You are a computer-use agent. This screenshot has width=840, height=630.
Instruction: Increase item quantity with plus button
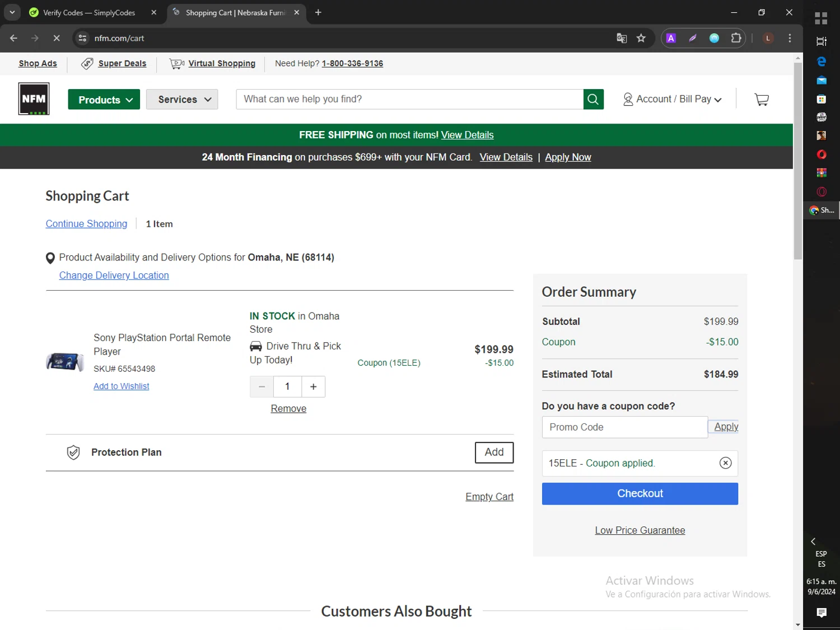click(314, 386)
